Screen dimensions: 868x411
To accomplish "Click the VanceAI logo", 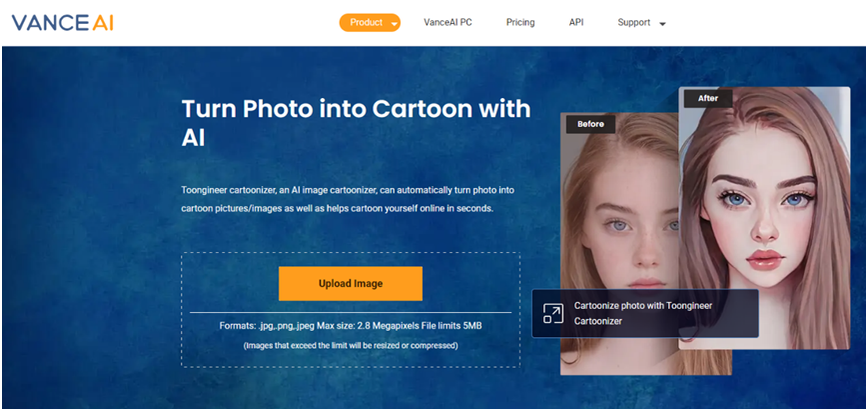I will 63,23.
